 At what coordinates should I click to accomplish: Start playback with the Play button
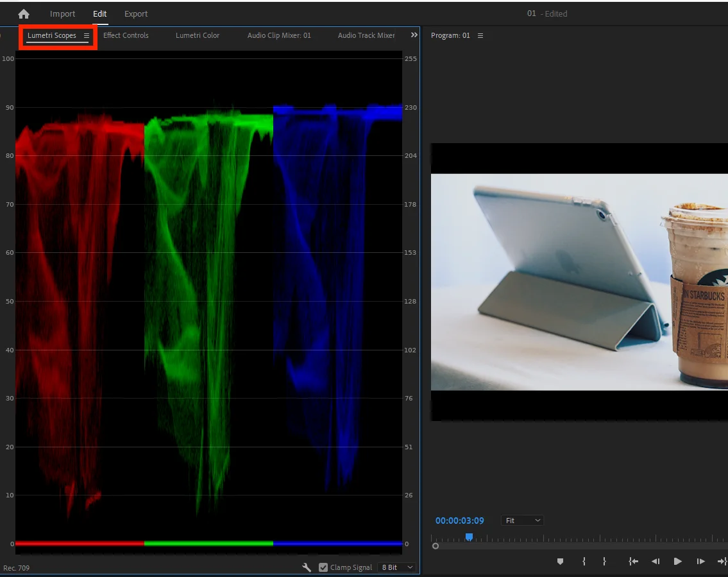click(x=678, y=561)
